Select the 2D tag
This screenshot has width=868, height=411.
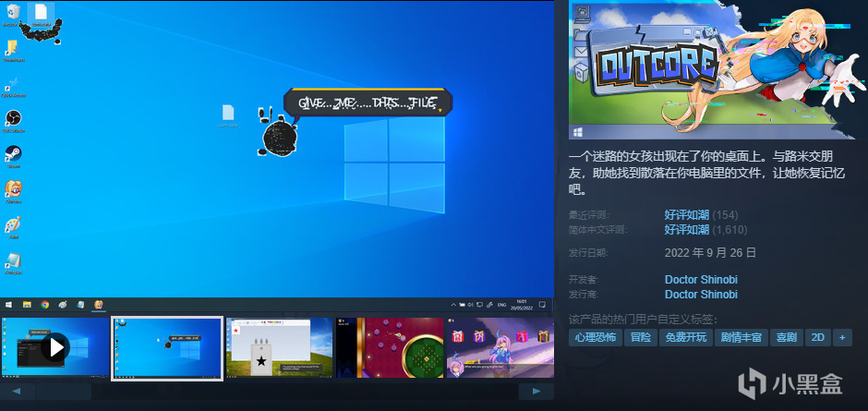817,337
